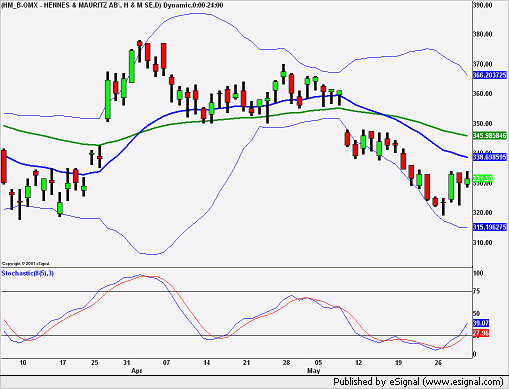Click the date label 31 on time axis
Screen dimensions: 509x389
[x=127, y=363]
